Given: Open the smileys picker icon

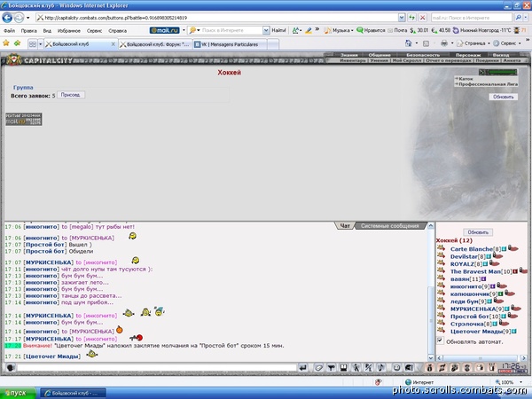Looking at the screenshot, I should click(396, 367).
